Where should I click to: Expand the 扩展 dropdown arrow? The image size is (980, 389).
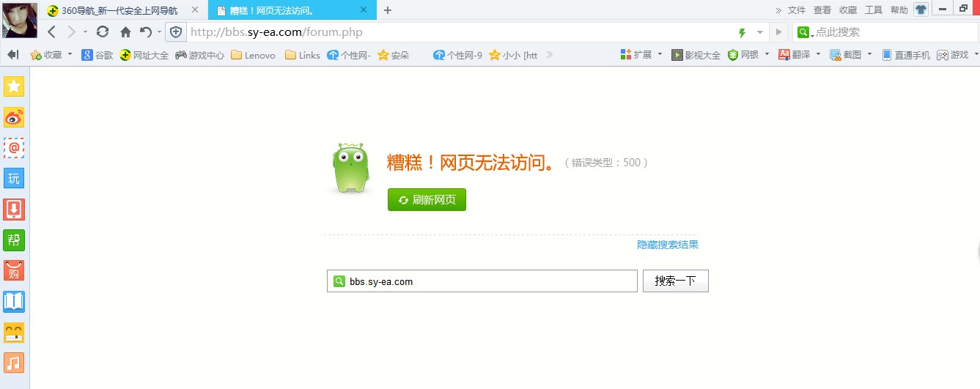tap(660, 54)
